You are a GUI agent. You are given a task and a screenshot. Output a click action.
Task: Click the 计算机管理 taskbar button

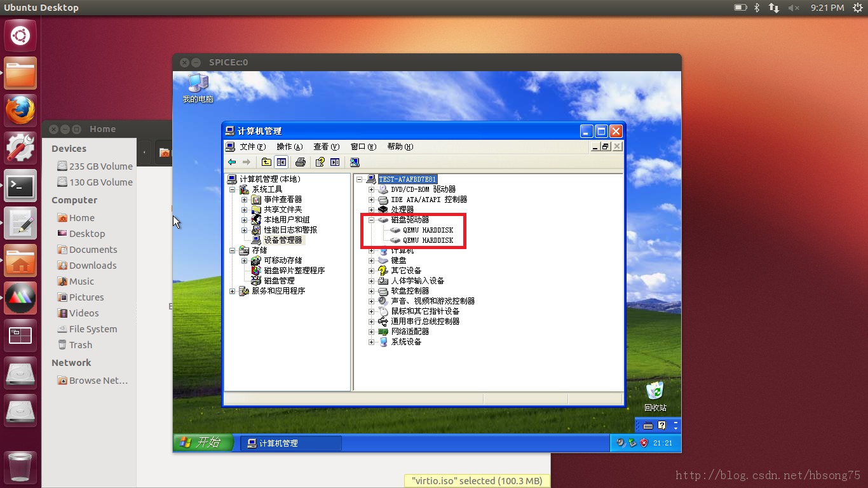point(291,443)
